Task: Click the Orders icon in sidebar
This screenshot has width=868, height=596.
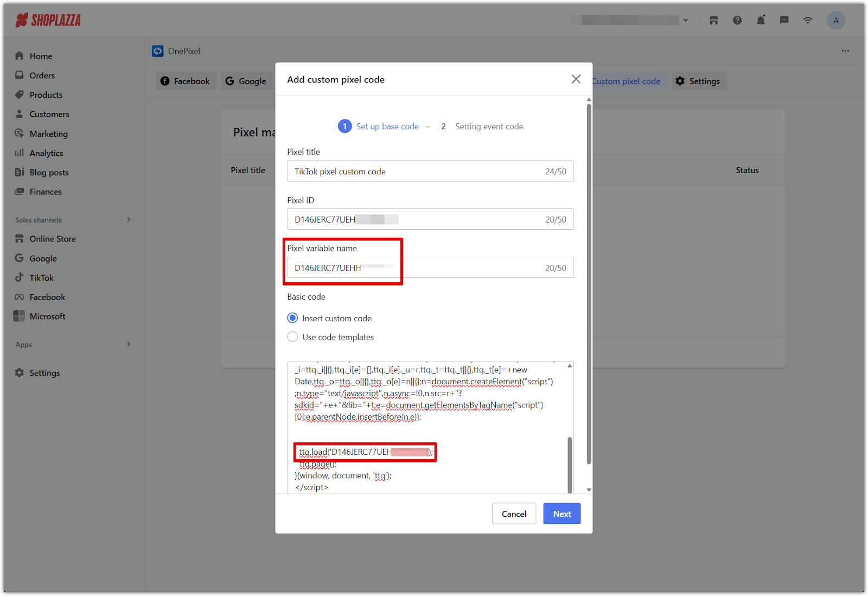Action: (x=20, y=75)
